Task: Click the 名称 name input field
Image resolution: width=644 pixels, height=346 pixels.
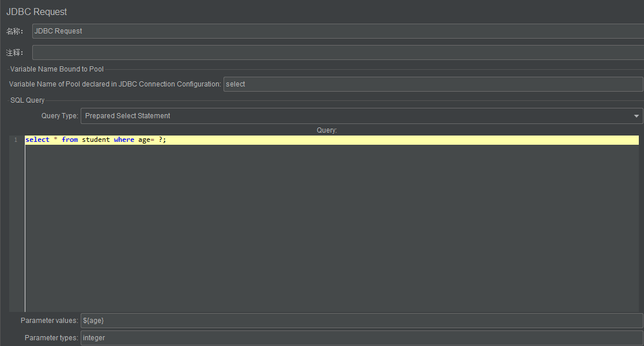Action: [338, 31]
